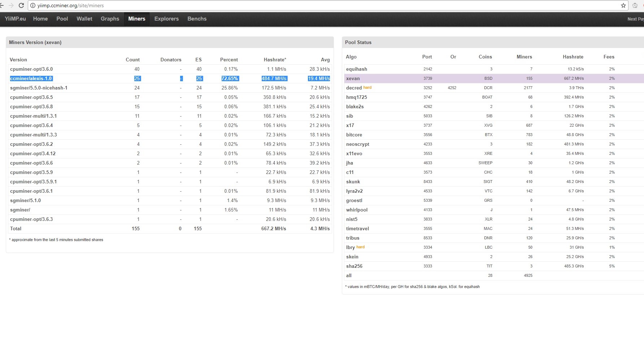Open the bitcore algo
This screenshot has width=644, height=362.
354,135
